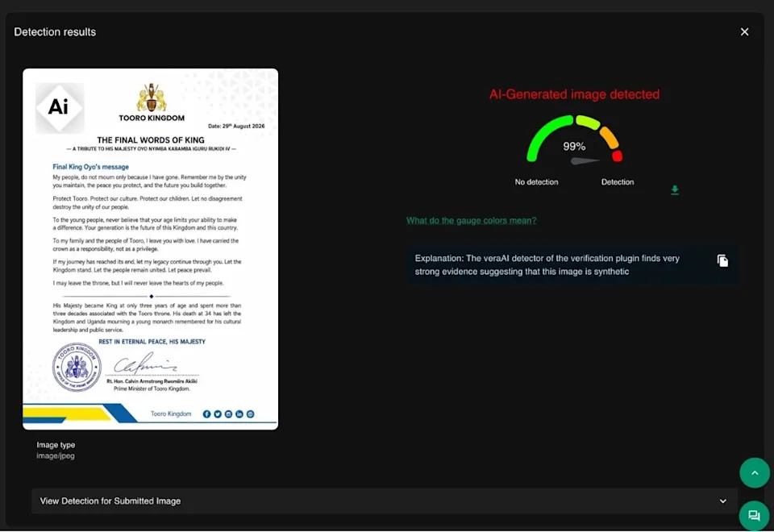Click the red segment of the gauge
774x532 pixels.
[x=617, y=156]
